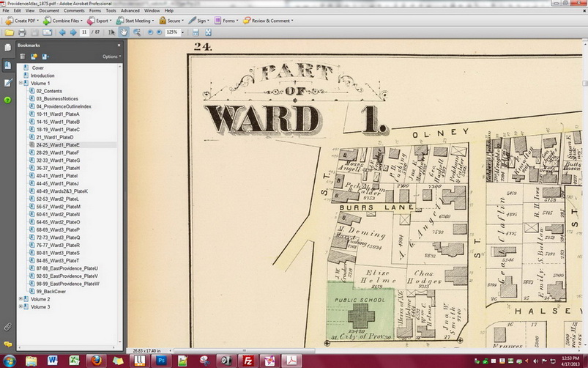The width and height of the screenshot is (588, 368).
Task: Click the new bookmark icon
Action: pyautogui.click(x=34, y=56)
